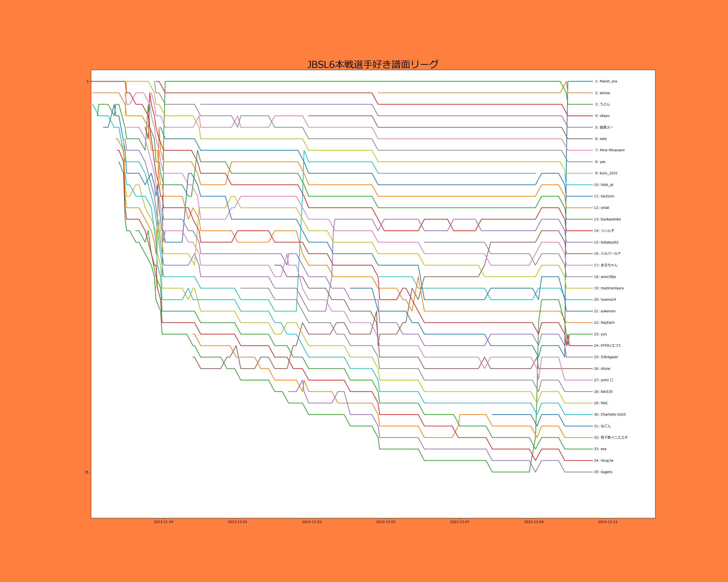Click the y-axis tick labeled 35
Screen dimensions: 728x582
click(86, 472)
